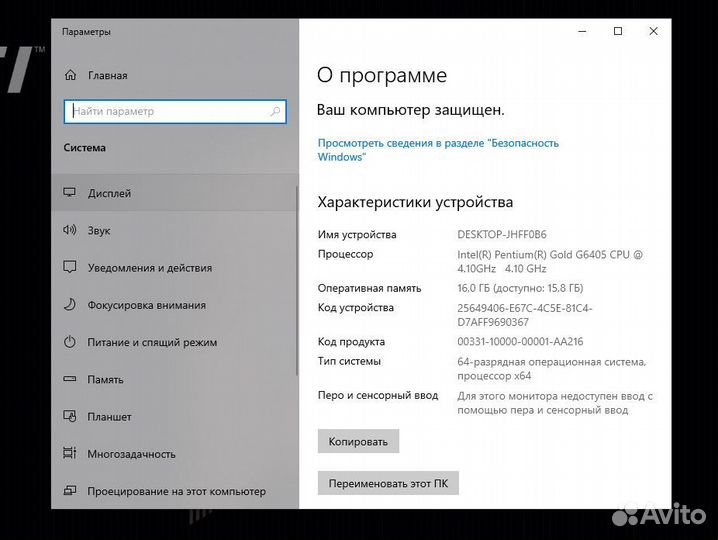Viewport: 718px width, 540px height.
Task: Click the Уведомления и действия icon
Action: coord(70,267)
